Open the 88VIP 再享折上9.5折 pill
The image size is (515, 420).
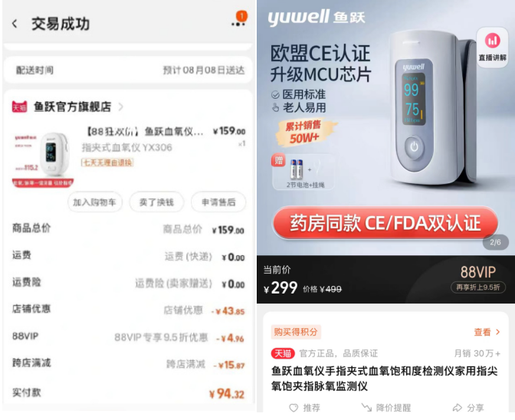click(x=478, y=287)
